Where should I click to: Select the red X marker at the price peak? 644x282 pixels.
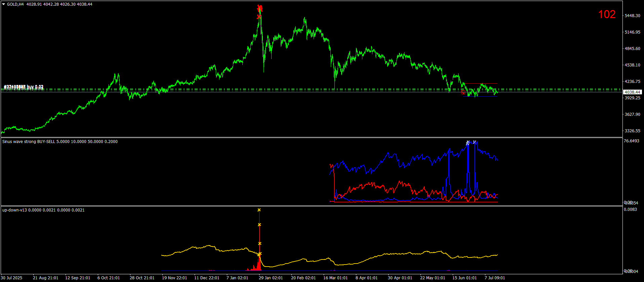pyautogui.click(x=259, y=8)
